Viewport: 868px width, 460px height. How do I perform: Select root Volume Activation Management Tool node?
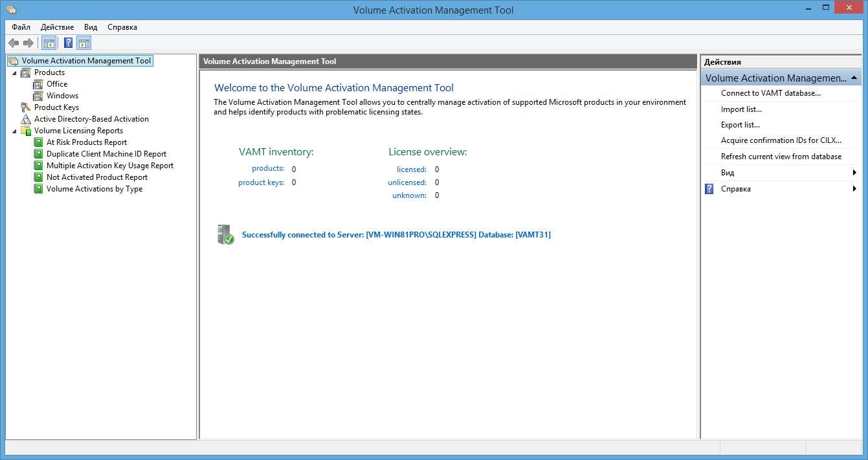[x=86, y=61]
